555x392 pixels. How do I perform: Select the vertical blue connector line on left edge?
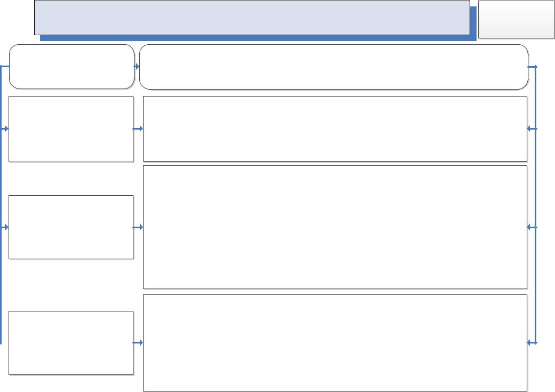[x=1, y=204]
